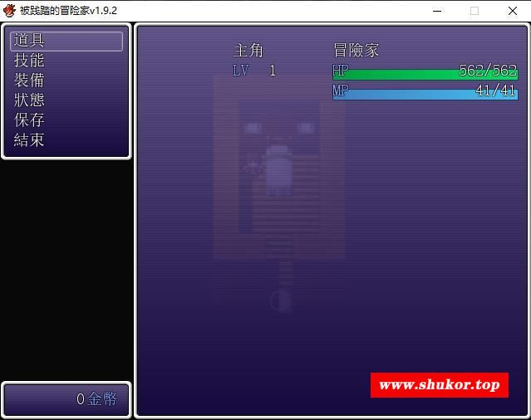531x420 pixels.
Task: Choose 結束 to end the game
Action: click(29, 140)
